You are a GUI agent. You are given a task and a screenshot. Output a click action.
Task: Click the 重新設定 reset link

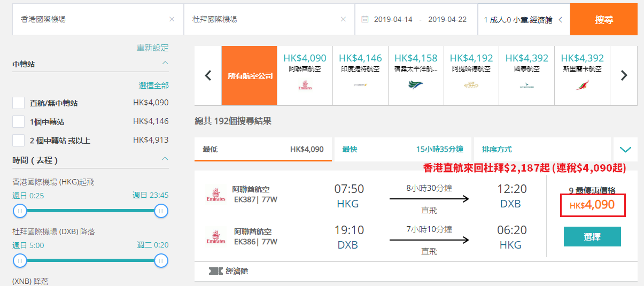click(153, 48)
